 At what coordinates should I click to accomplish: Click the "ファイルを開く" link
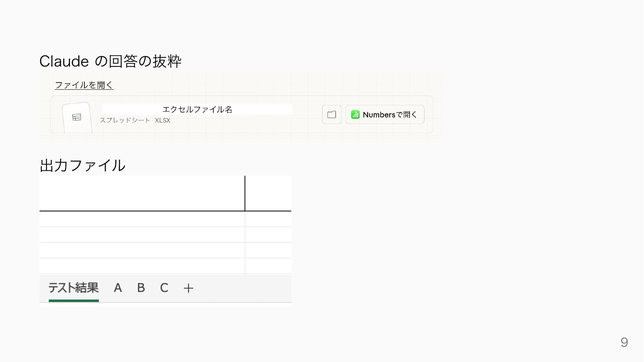coord(84,85)
